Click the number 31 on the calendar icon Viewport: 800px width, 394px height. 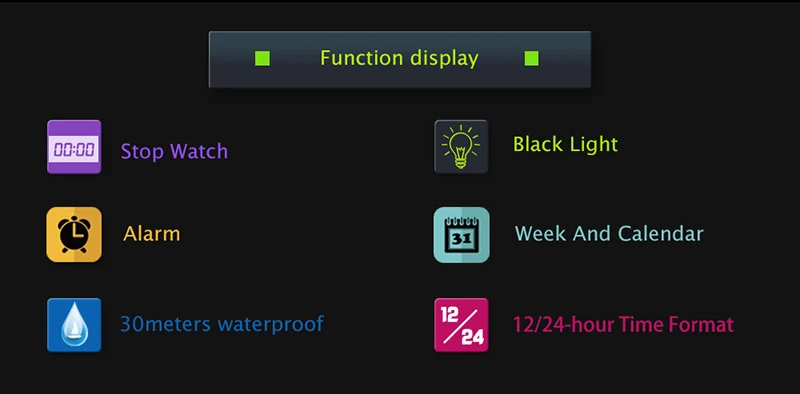coord(461,239)
